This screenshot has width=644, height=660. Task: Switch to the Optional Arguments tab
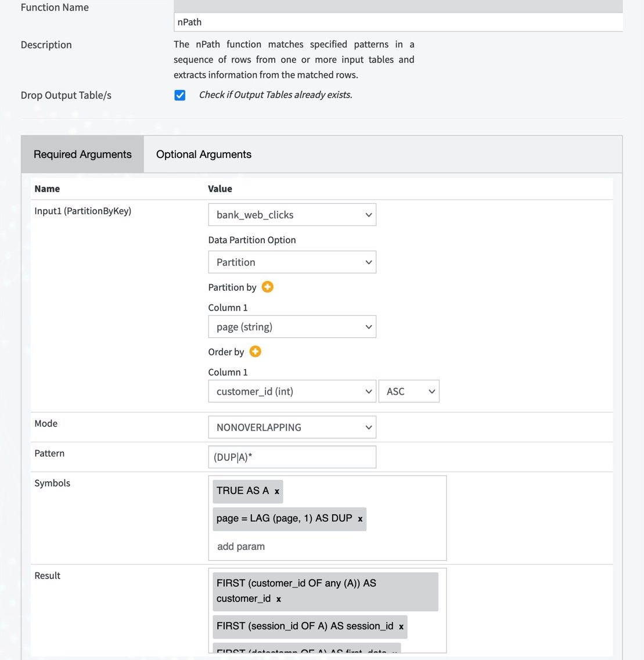tap(203, 154)
